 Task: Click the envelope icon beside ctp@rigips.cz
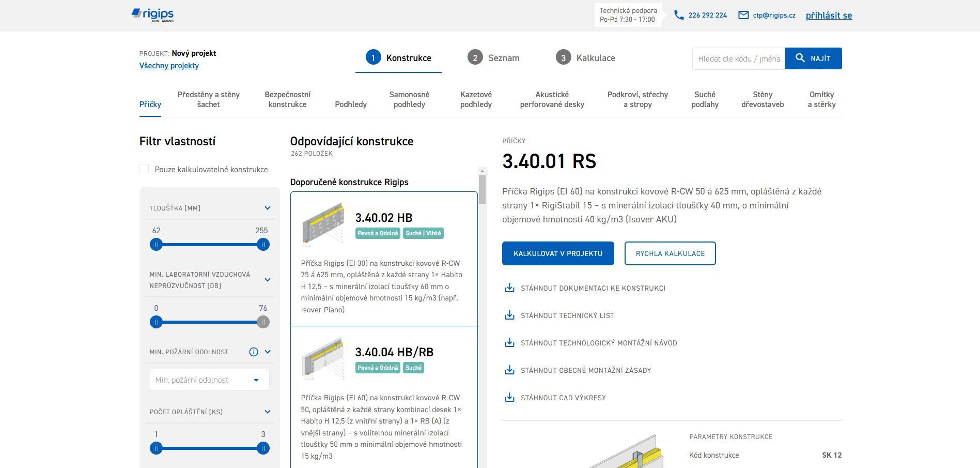(743, 16)
